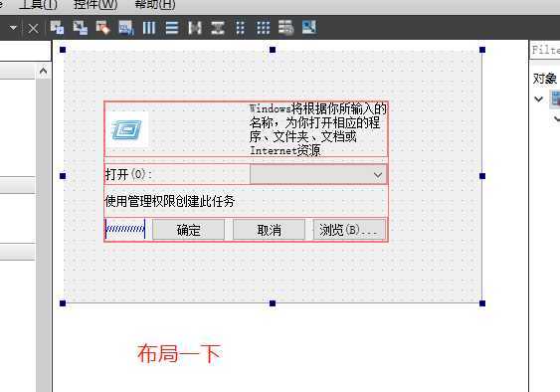
Task: Apply Lay Out in a Grid
Action: click(x=264, y=28)
